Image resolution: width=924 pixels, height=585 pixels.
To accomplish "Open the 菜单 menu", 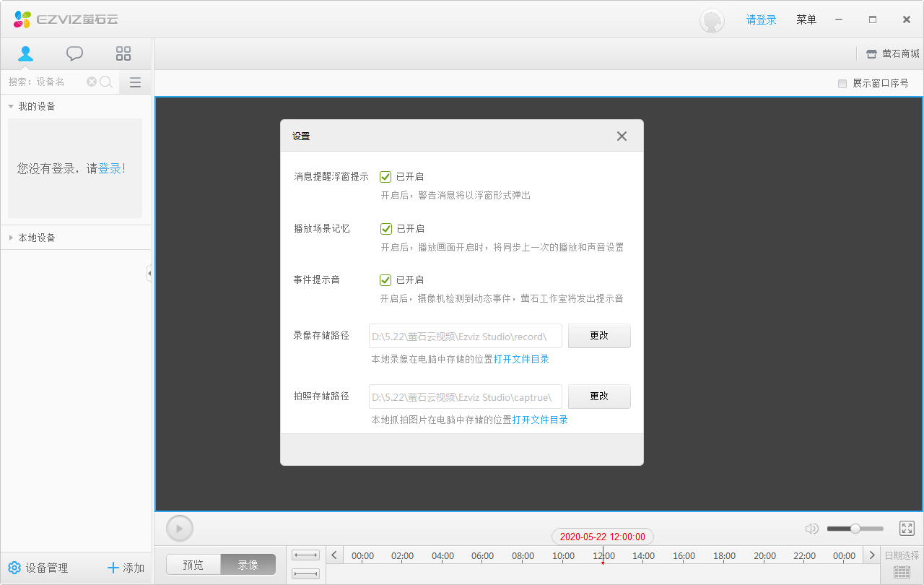I will pyautogui.click(x=806, y=19).
